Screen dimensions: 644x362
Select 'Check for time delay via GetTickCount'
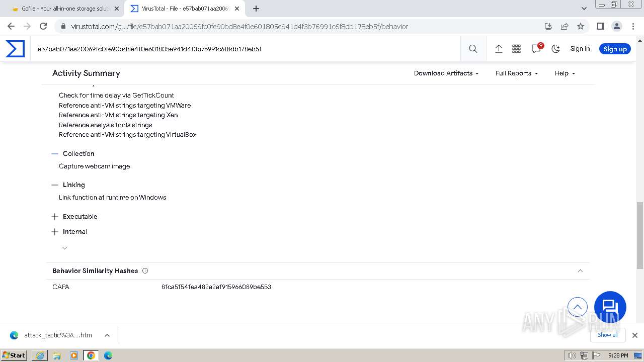tap(116, 96)
